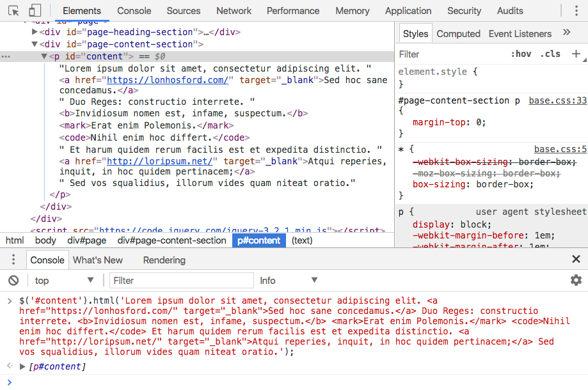Activate the inspect element picker icon
Screen dimensions: 588x390
pyautogui.click(x=13, y=11)
